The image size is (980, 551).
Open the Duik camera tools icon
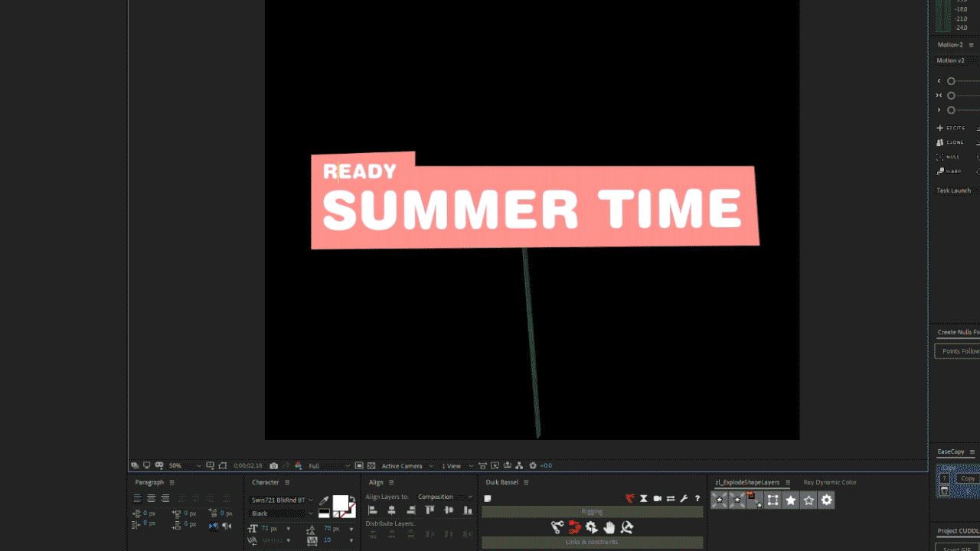click(x=657, y=498)
